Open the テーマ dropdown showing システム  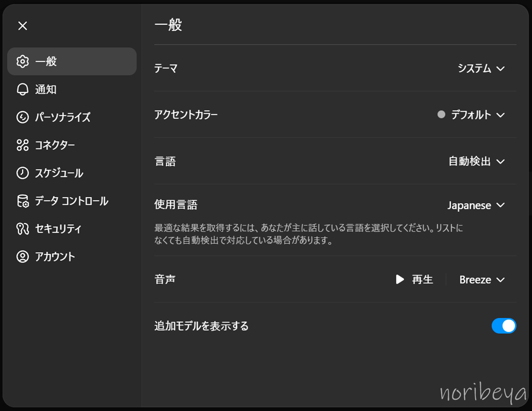(x=481, y=68)
